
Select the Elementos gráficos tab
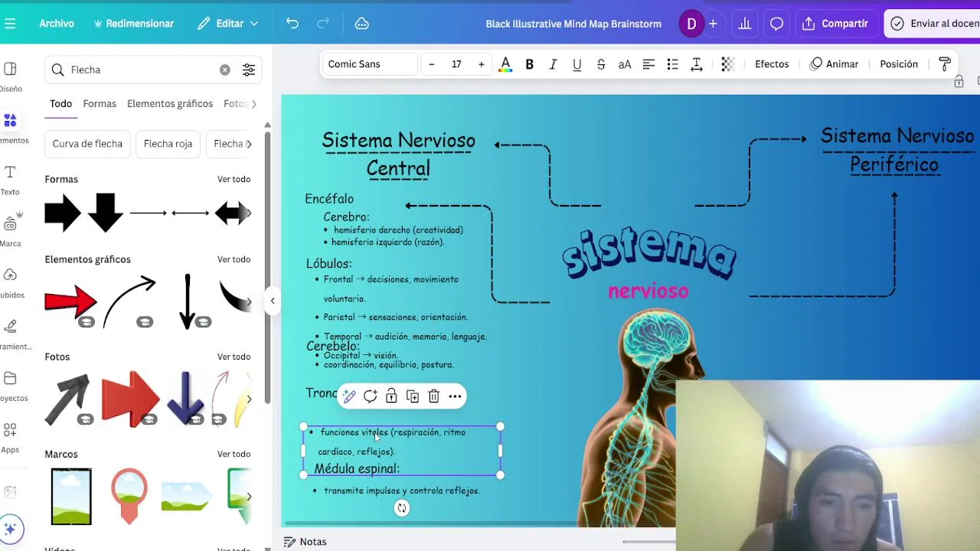coord(170,103)
